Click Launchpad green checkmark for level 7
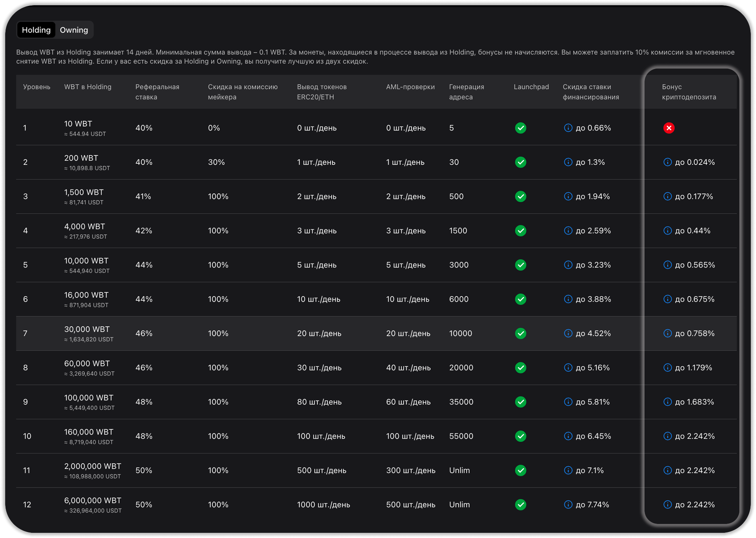 (x=520, y=333)
